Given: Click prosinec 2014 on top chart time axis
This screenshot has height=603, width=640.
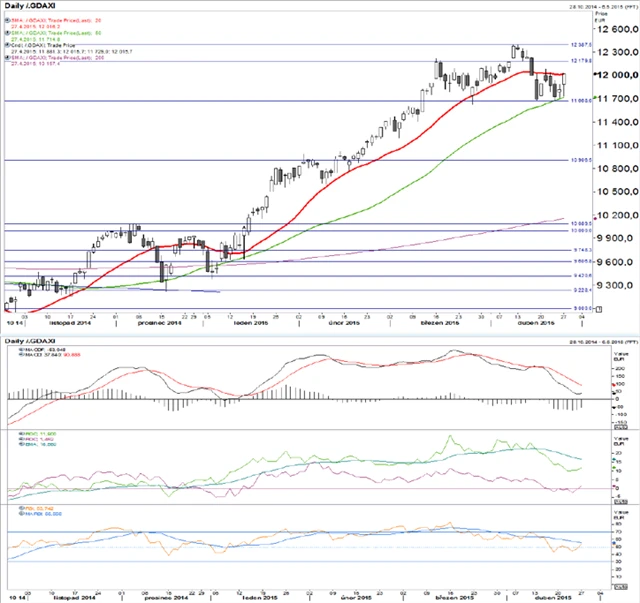Looking at the screenshot, I should [159, 323].
